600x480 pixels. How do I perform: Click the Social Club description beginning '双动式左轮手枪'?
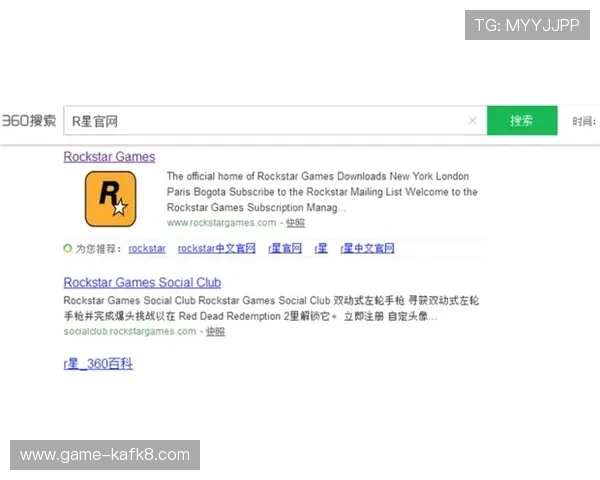271,309
